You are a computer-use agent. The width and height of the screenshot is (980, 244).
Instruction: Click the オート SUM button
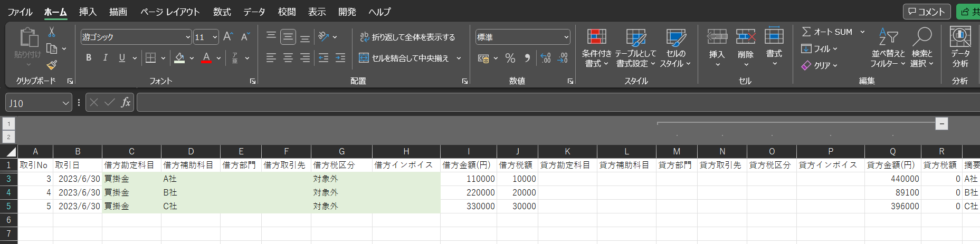click(x=827, y=32)
